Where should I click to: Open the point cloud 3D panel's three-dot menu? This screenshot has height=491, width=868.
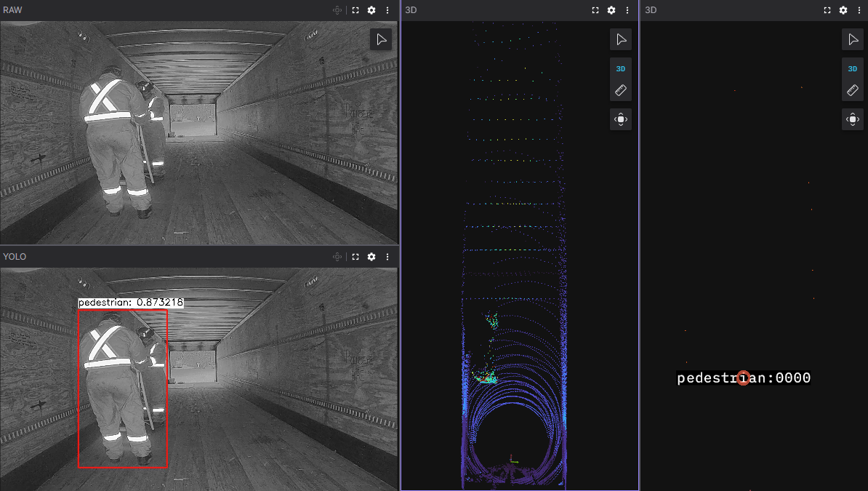pos(627,10)
